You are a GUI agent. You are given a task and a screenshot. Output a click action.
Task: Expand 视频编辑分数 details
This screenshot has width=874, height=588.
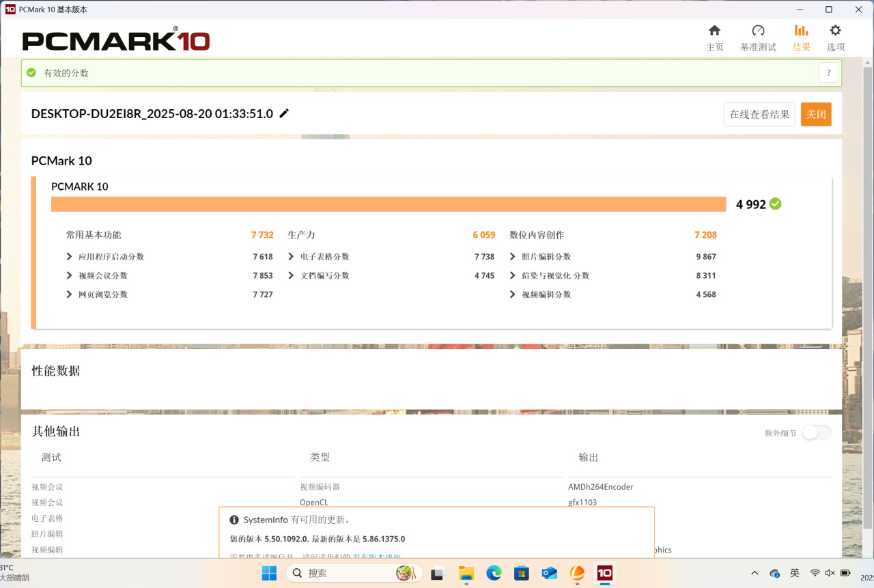coord(513,294)
